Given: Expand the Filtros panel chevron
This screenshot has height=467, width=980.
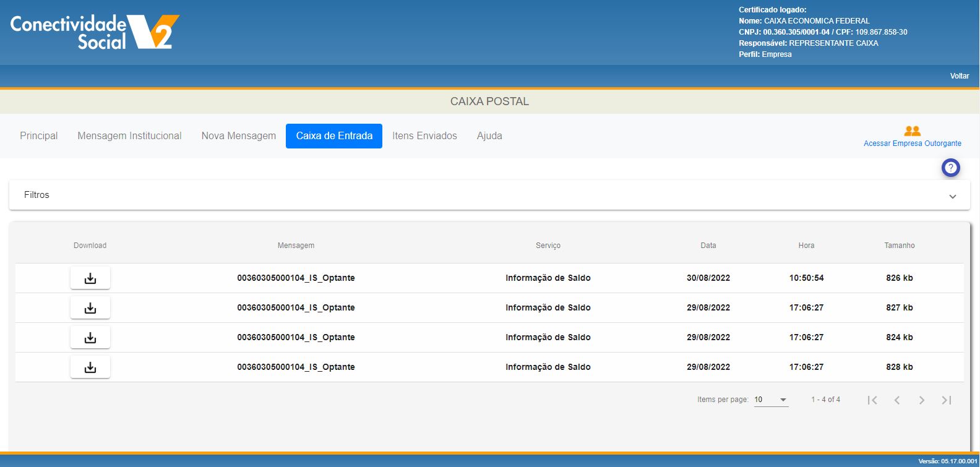Looking at the screenshot, I should [953, 197].
